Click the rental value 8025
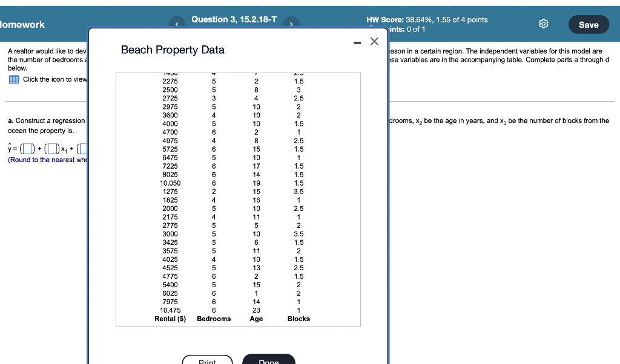The height and width of the screenshot is (364, 620). tap(170, 175)
